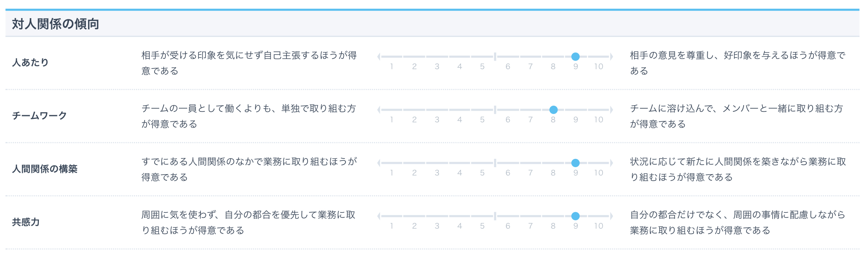Click left arrow end of the 共感力 slider
The image size is (868, 260).
click(379, 216)
